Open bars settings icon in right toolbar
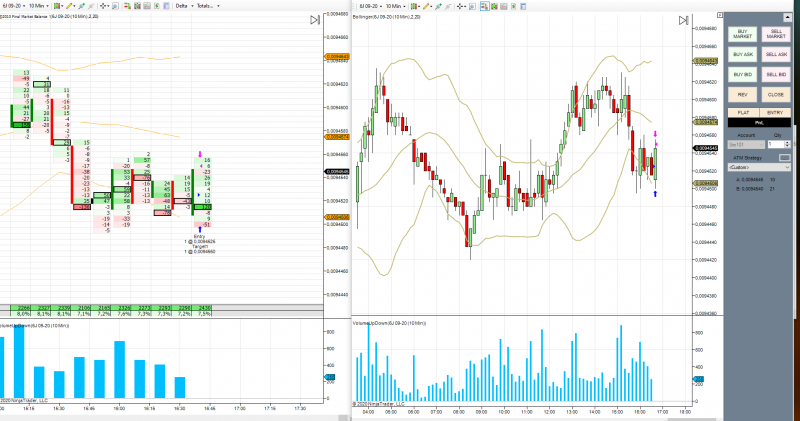 click(x=494, y=6)
